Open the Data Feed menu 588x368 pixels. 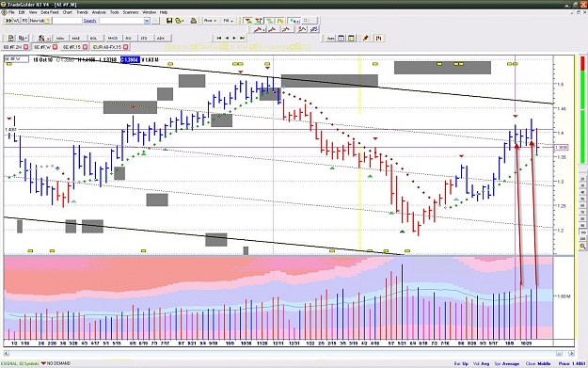[x=50, y=12]
